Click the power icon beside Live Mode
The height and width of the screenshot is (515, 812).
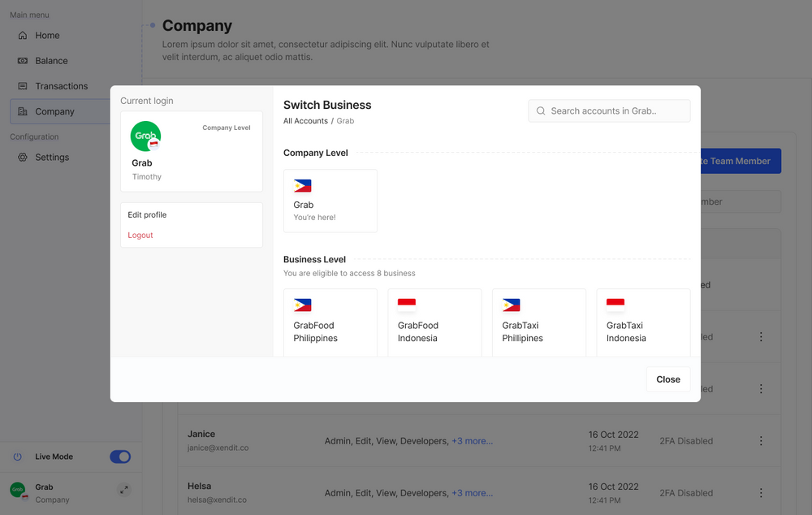[x=17, y=457]
